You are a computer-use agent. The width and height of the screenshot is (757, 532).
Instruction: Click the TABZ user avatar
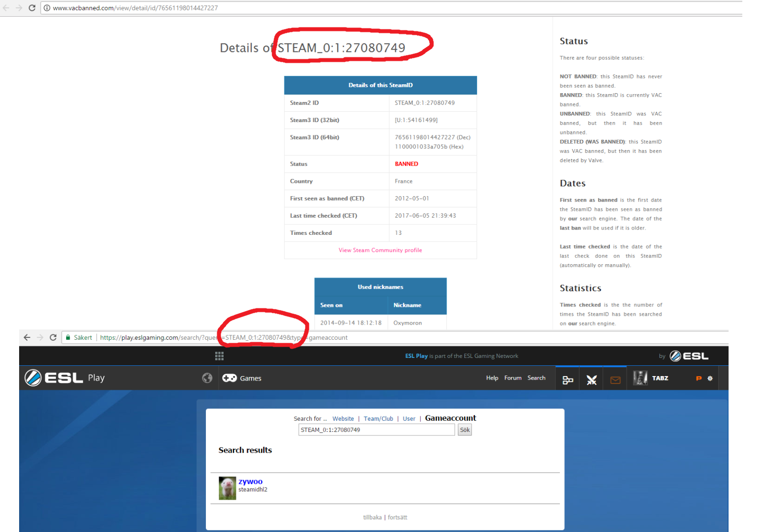(x=640, y=378)
